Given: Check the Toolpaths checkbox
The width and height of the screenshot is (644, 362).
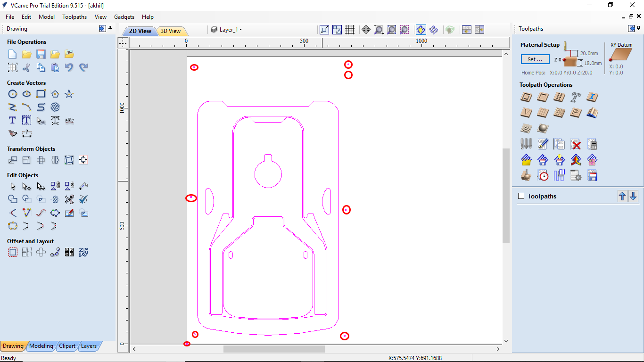Looking at the screenshot, I should pos(521,196).
